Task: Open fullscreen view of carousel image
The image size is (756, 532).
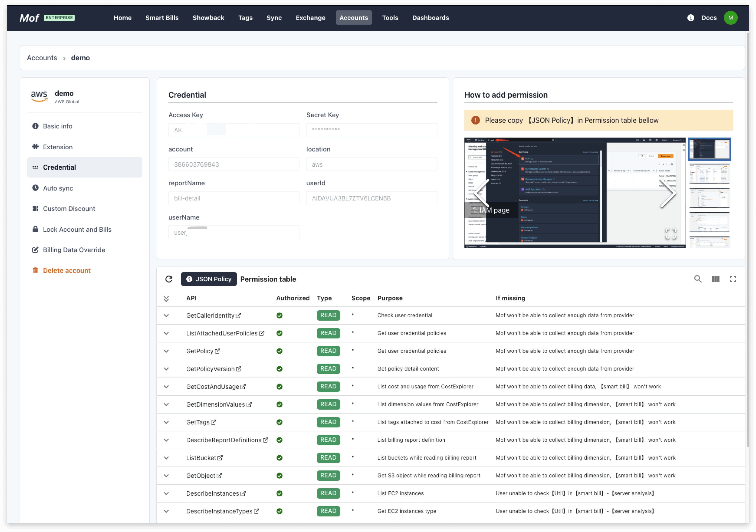Action: click(671, 234)
